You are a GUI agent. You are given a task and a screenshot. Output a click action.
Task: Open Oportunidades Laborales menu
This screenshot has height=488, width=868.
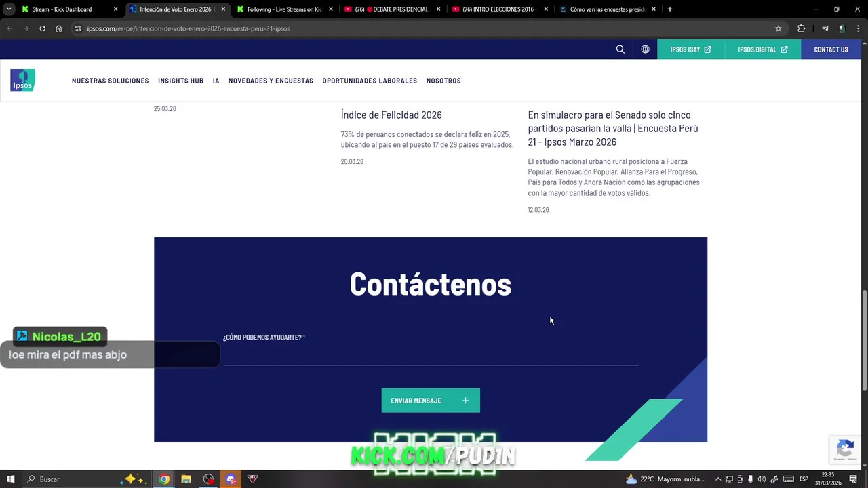(370, 81)
